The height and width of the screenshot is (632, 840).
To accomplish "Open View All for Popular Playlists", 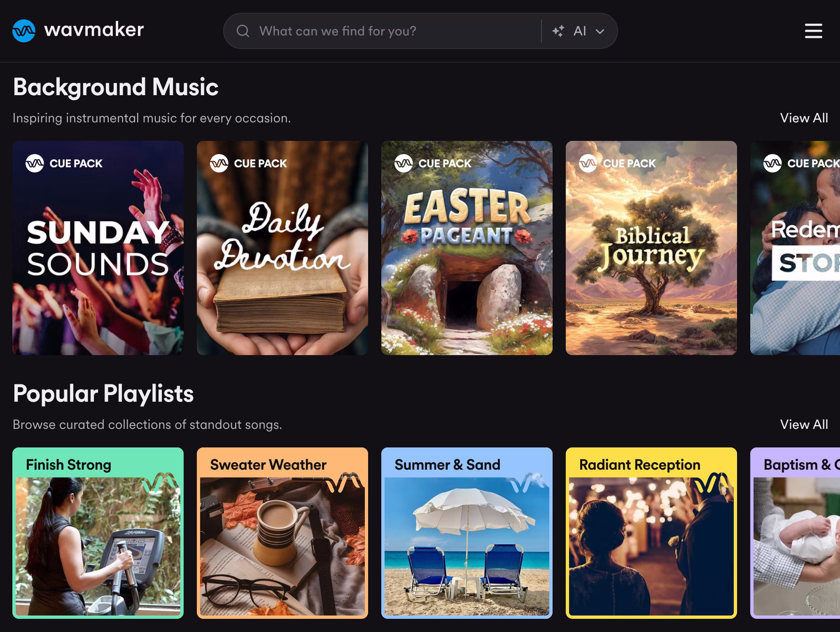I will tap(803, 424).
